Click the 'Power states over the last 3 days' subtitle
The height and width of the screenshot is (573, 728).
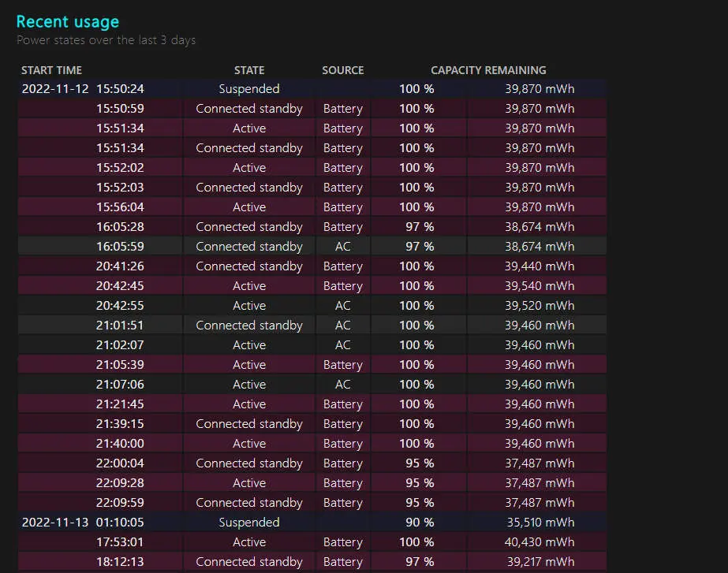106,40
